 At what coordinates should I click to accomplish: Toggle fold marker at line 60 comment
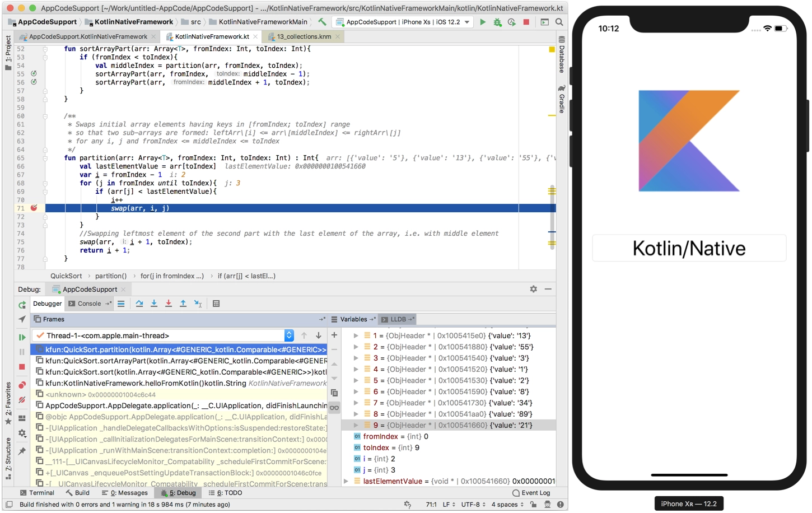click(45, 116)
